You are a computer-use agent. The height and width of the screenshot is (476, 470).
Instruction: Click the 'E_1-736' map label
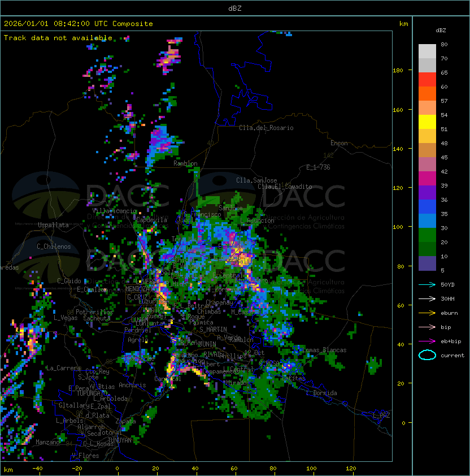[x=318, y=167]
